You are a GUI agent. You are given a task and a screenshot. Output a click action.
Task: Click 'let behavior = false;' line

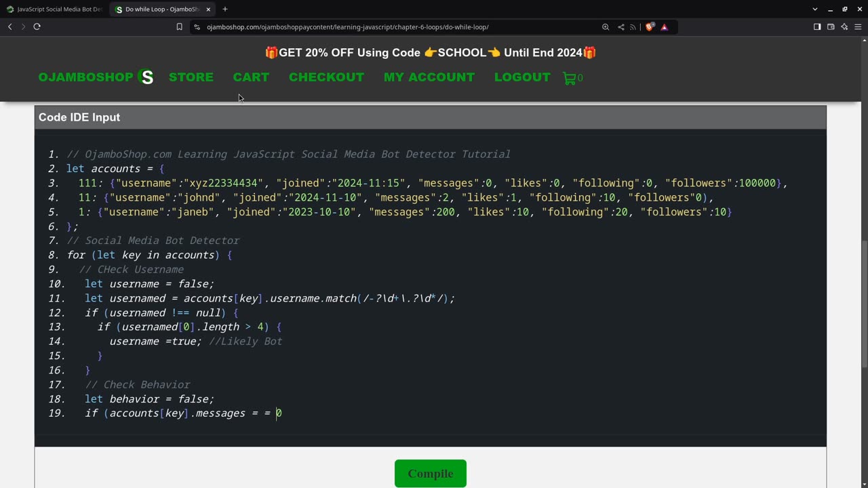point(149,399)
